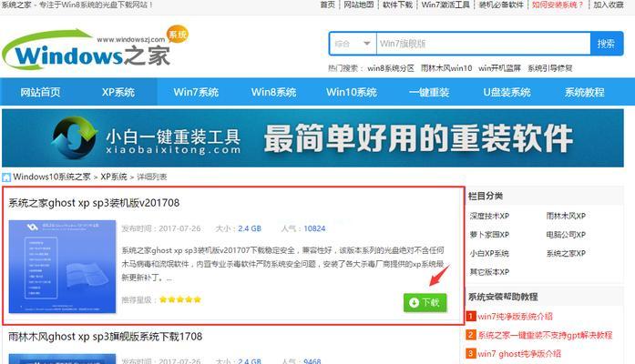The image size is (635, 364).
Task: Open the 综合 search category dropdown
Action: [x=353, y=44]
